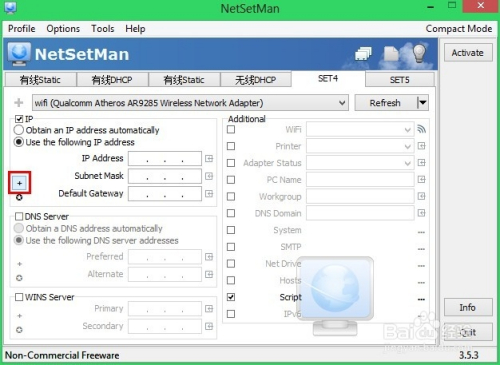Switch to Compact Mode
The image size is (500, 365).
459,29
